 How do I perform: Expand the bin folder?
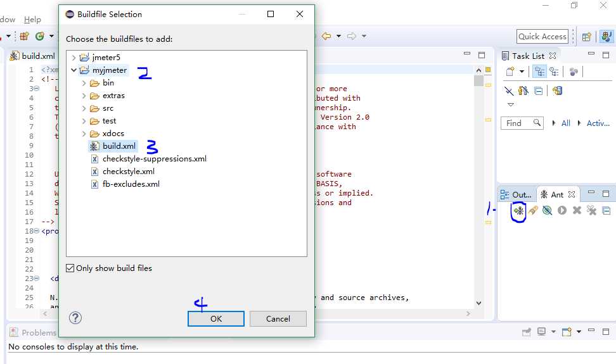pos(84,83)
